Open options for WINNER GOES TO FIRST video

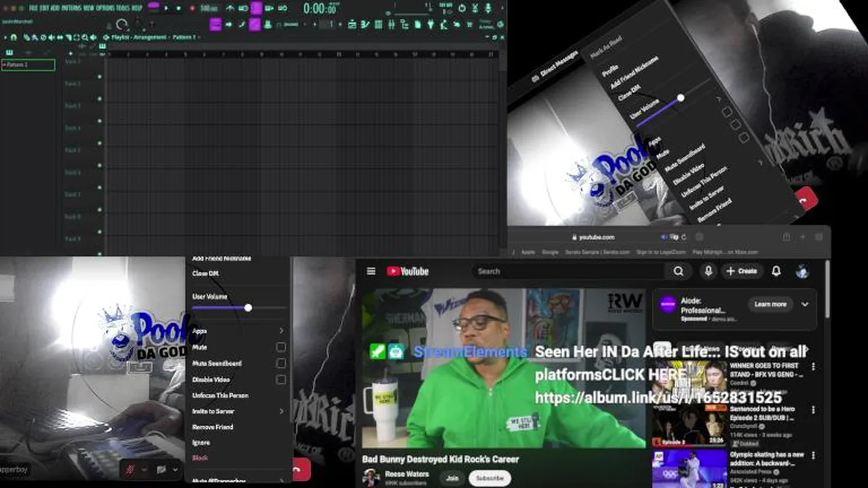pyautogui.click(x=813, y=367)
